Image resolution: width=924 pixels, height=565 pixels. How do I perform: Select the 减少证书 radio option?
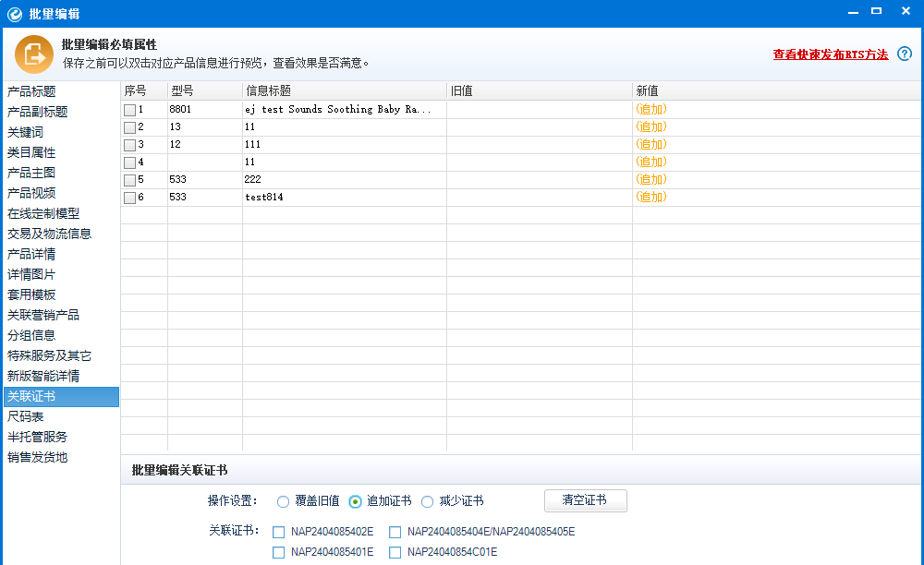coord(427,501)
